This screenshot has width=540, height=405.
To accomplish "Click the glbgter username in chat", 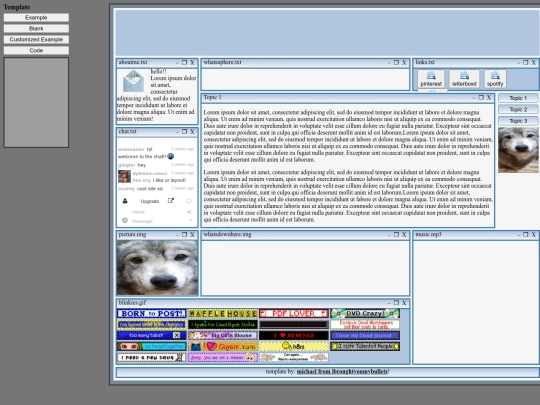I will click(x=127, y=165).
